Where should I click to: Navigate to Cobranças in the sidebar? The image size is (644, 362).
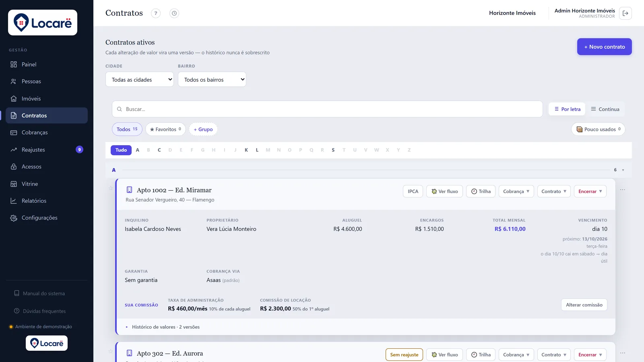[x=47, y=132]
